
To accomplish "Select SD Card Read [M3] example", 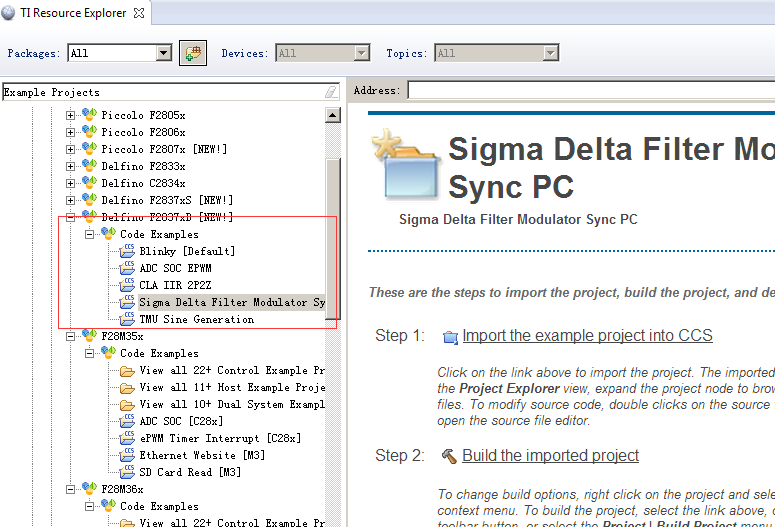I will point(190,472).
